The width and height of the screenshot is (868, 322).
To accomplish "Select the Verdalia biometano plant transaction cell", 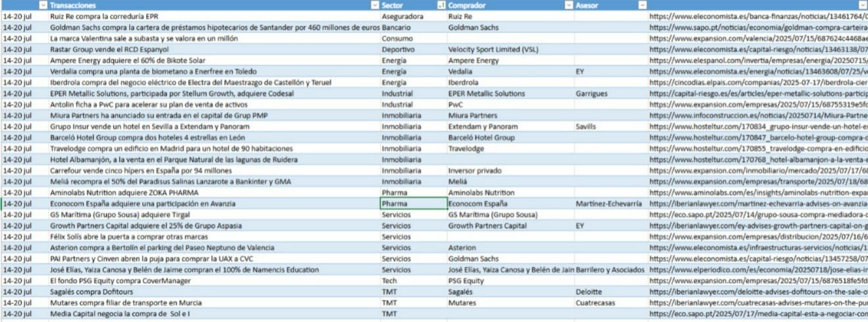I will click(x=215, y=72).
